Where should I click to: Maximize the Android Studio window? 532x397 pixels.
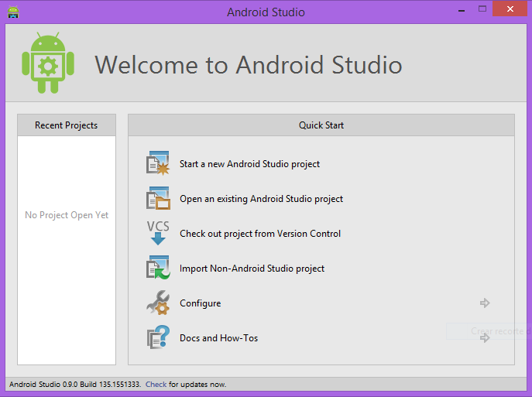click(x=482, y=9)
